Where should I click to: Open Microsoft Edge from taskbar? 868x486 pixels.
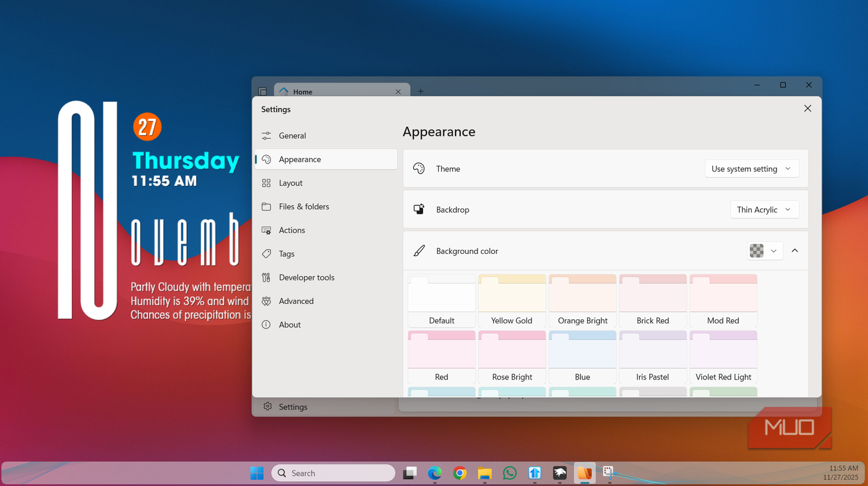click(435, 473)
